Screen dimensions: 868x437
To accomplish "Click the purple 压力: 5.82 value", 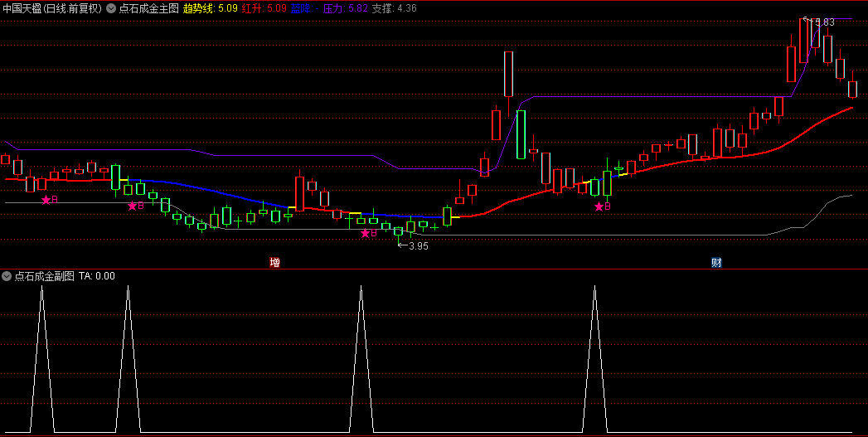I will click(x=346, y=8).
